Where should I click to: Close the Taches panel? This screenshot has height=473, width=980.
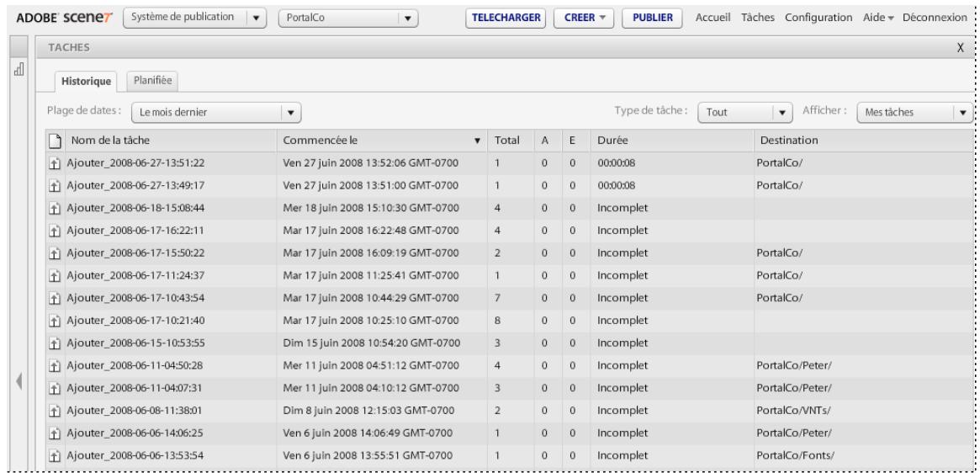coord(960,49)
